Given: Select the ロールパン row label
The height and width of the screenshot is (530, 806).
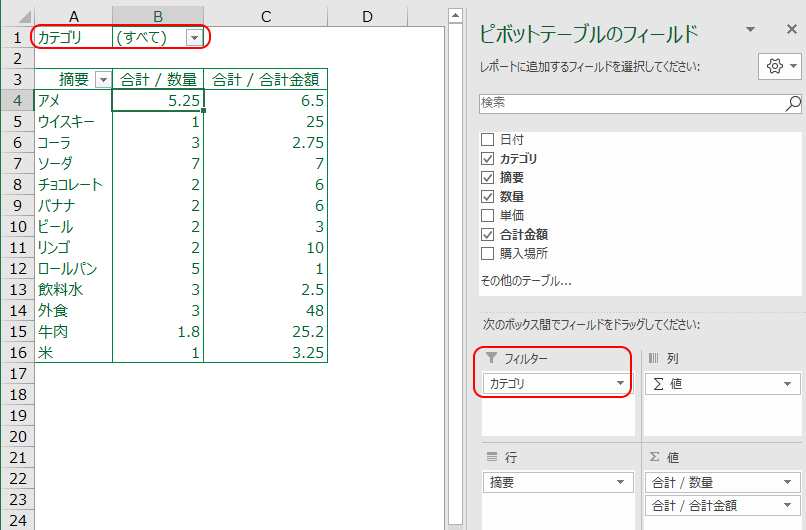Looking at the screenshot, I should [73, 269].
